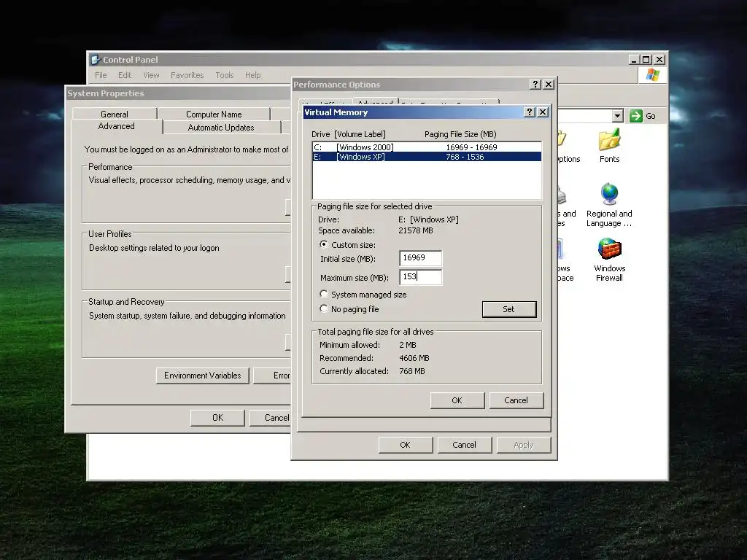Open the Tools menu
The image size is (747, 560).
225,75
